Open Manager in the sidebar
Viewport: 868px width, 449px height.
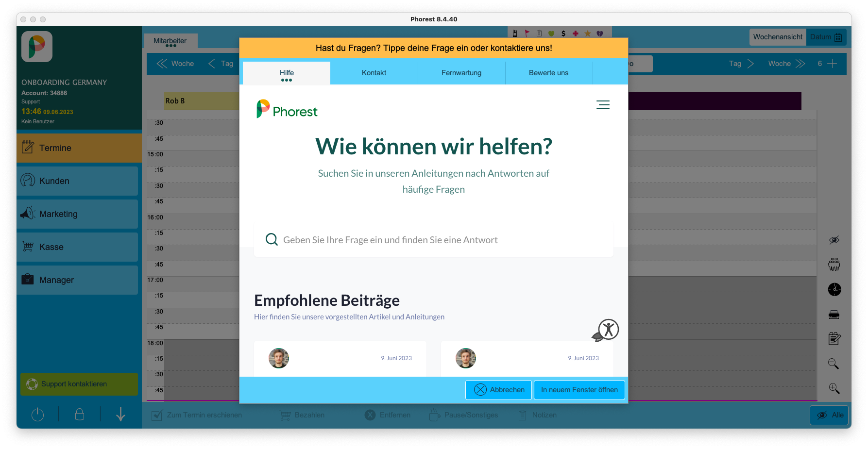tap(77, 280)
